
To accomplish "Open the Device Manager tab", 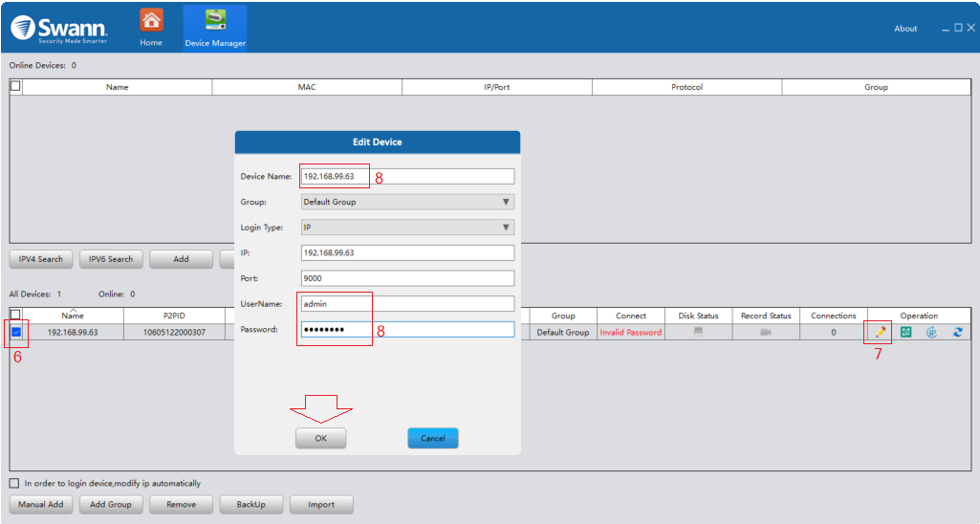I will point(215,28).
